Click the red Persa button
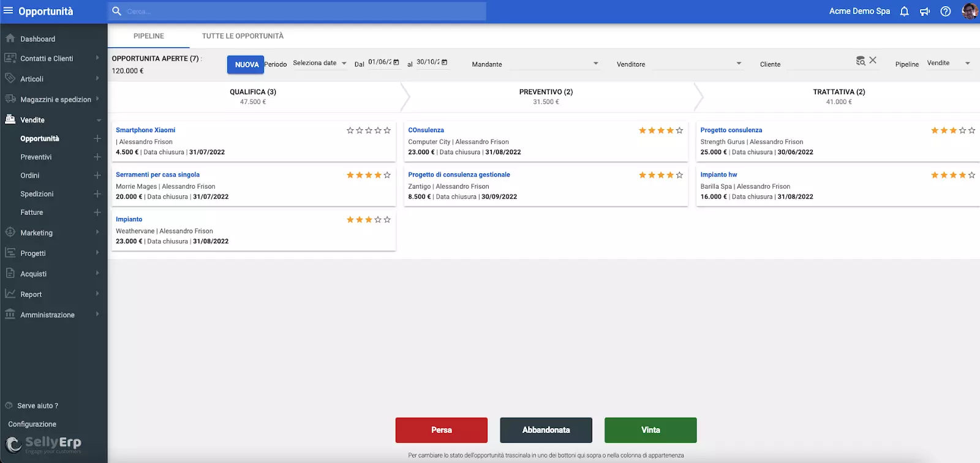The image size is (980, 463). point(442,430)
